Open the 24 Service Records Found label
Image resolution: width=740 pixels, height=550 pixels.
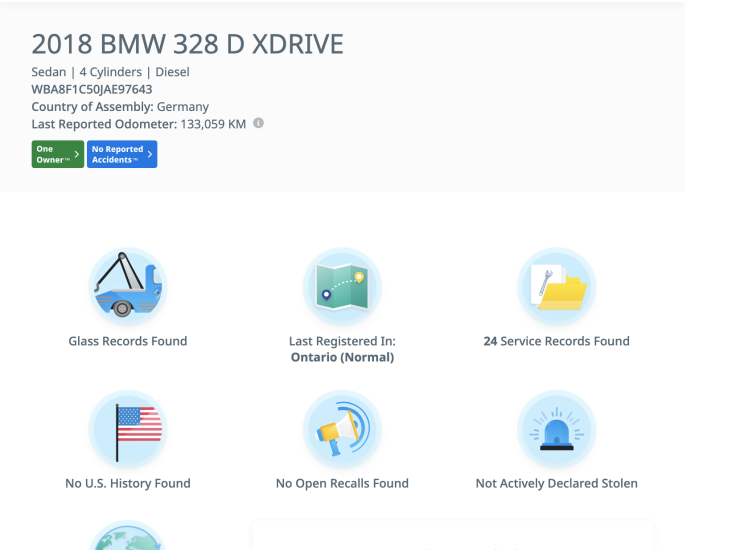pos(556,341)
